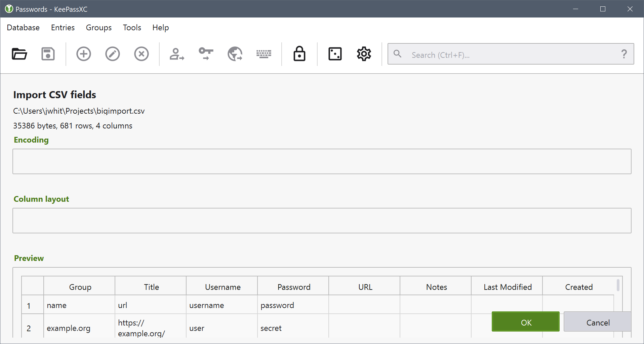Screen dimensions: 644x344
Task: Open the Column layout selector
Action: tap(322, 220)
